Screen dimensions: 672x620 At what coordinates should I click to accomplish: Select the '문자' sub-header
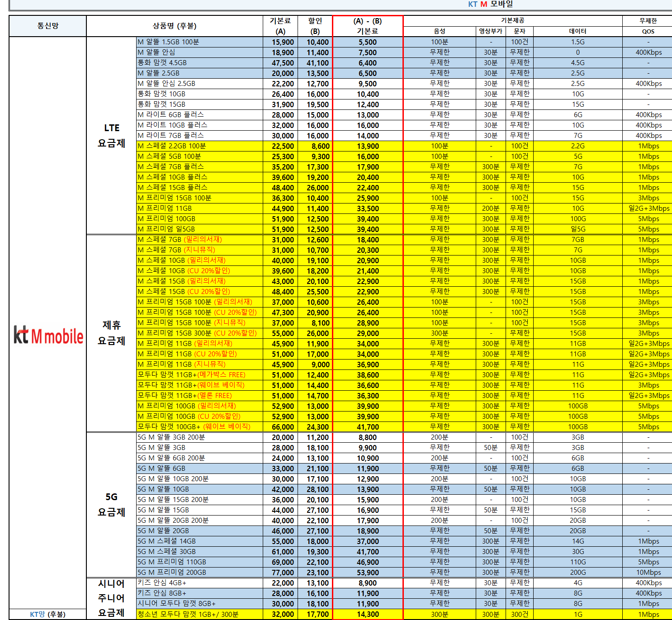pyautogui.click(x=520, y=31)
